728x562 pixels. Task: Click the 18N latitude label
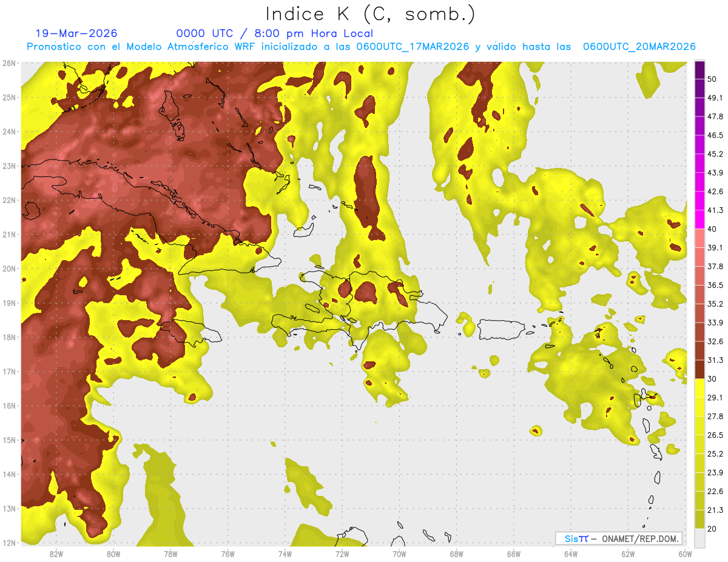pyautogui.click(x=10, y=337)
